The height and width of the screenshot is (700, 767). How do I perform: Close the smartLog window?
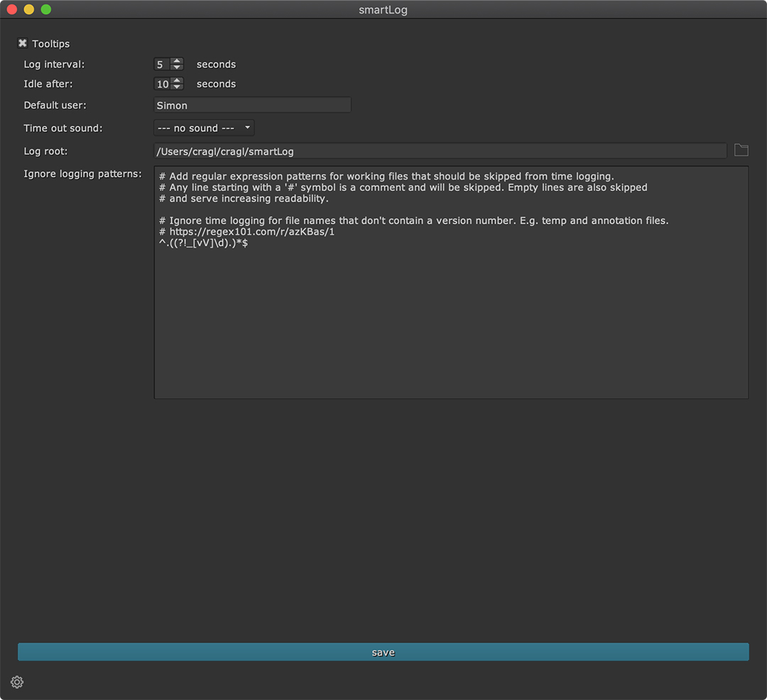click(12, 10)
